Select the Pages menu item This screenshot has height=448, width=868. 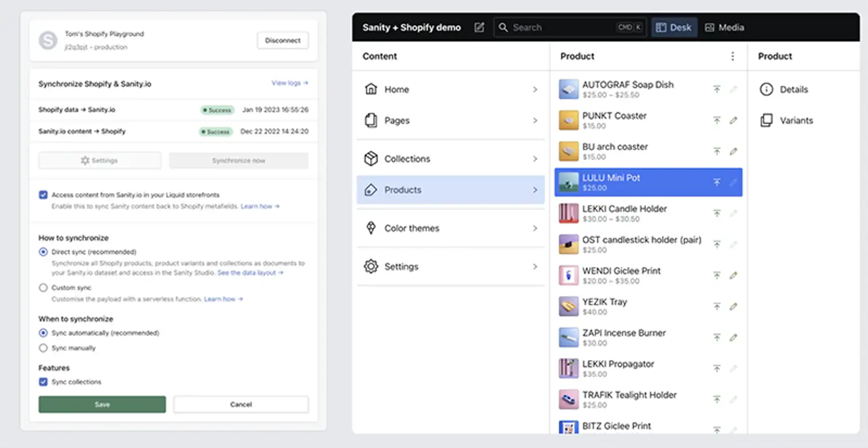click(x=450, y=120)
